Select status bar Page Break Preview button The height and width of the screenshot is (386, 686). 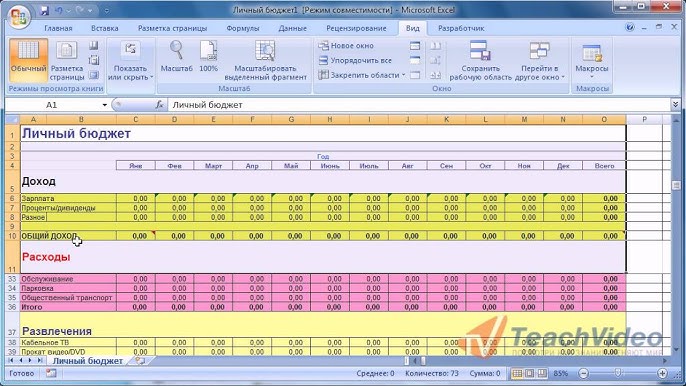click(542, 373)
